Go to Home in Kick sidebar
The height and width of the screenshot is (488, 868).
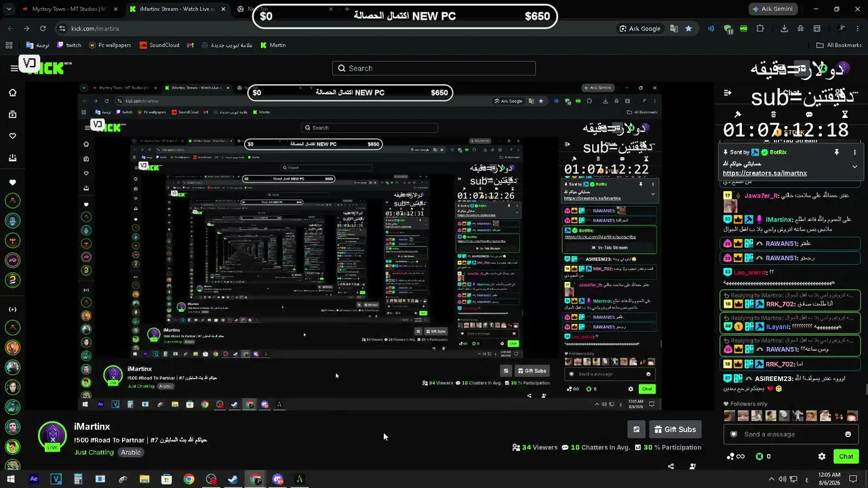[x=12, y=93]
